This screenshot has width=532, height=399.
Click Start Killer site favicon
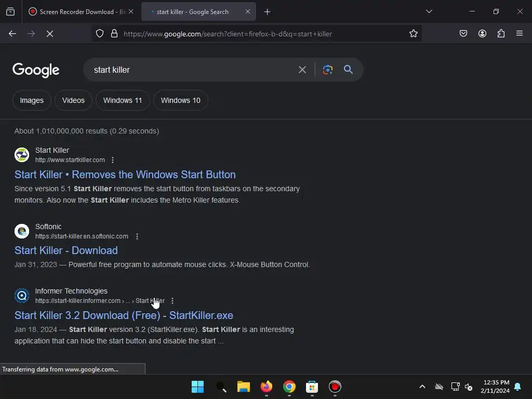tap(22, 155)
